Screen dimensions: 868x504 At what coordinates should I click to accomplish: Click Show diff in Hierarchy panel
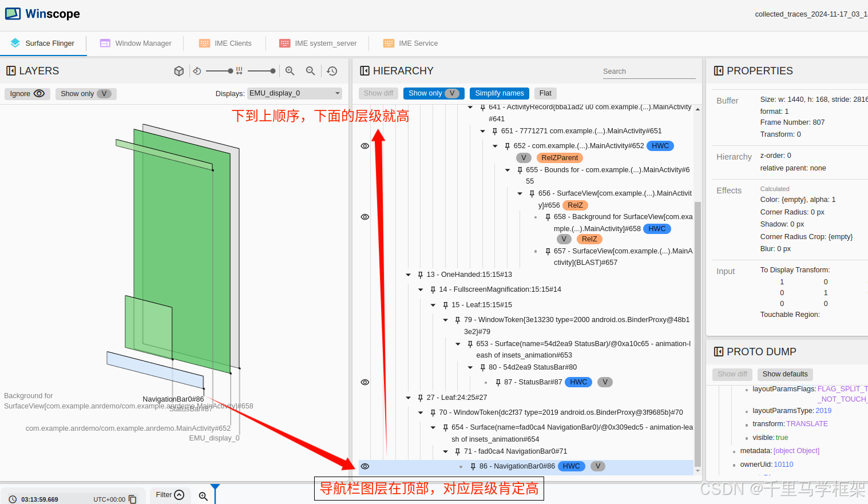[378, 93]
